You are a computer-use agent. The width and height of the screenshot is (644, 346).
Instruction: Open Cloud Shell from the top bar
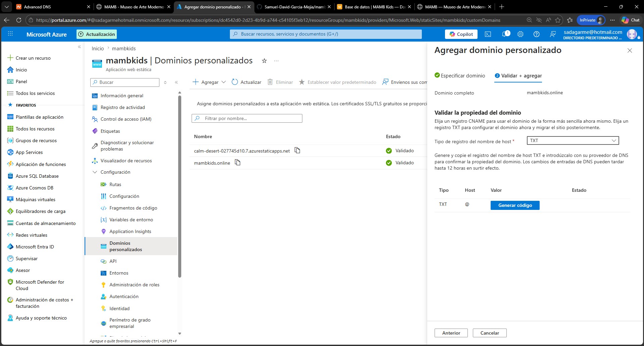pos(488,34)
